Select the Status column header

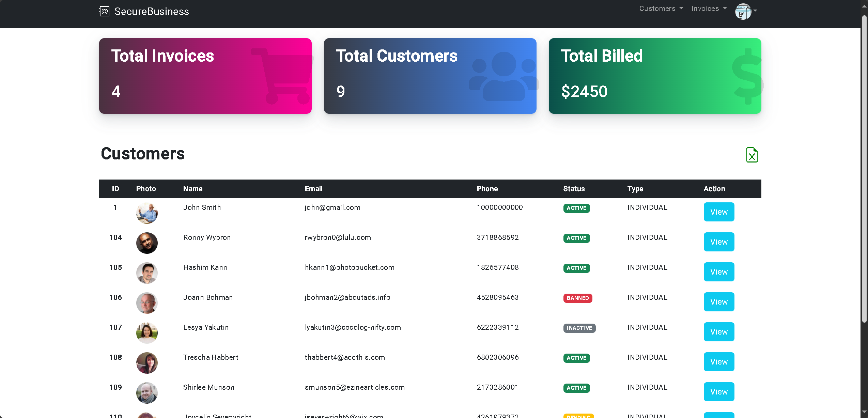coord(574,188)
